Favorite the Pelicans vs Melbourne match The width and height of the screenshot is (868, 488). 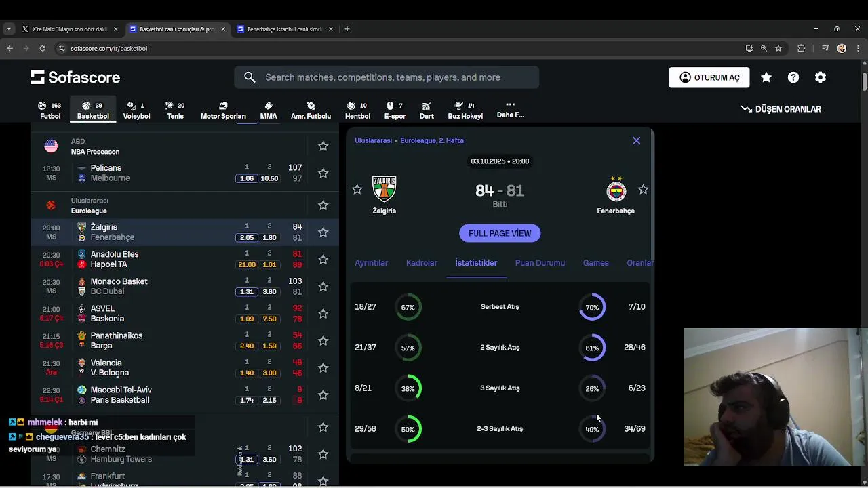pos(323,173)
